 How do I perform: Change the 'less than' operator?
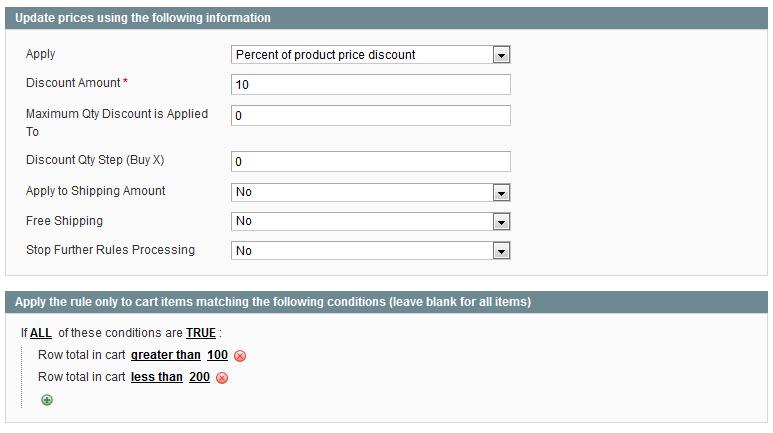(x=156, y=377)
